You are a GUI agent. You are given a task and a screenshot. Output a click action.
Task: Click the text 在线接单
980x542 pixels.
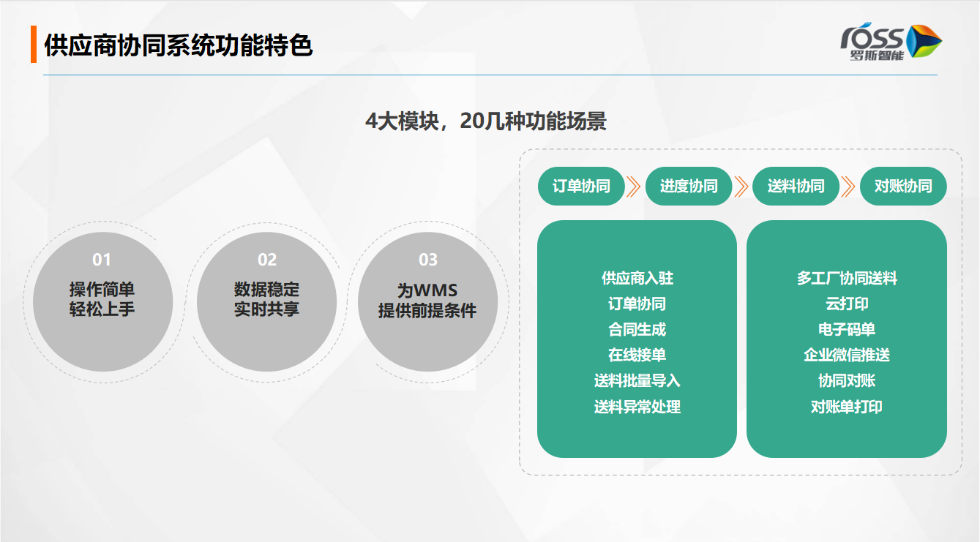coord(637,355)
